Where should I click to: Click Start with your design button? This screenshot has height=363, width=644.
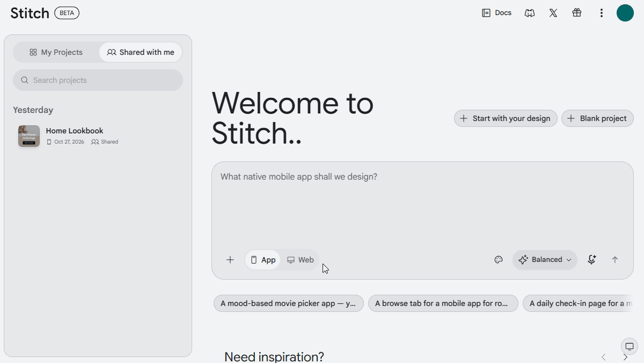coord(506,119)
